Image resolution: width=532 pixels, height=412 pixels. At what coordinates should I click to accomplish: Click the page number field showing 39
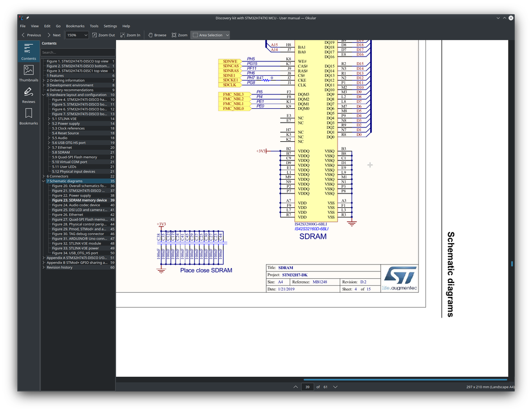point(307,387)
